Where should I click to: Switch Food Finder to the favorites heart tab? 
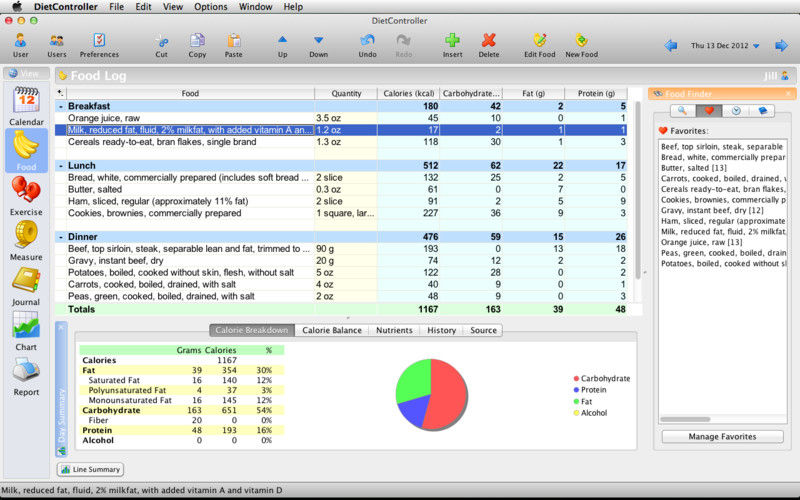point(709,111)
